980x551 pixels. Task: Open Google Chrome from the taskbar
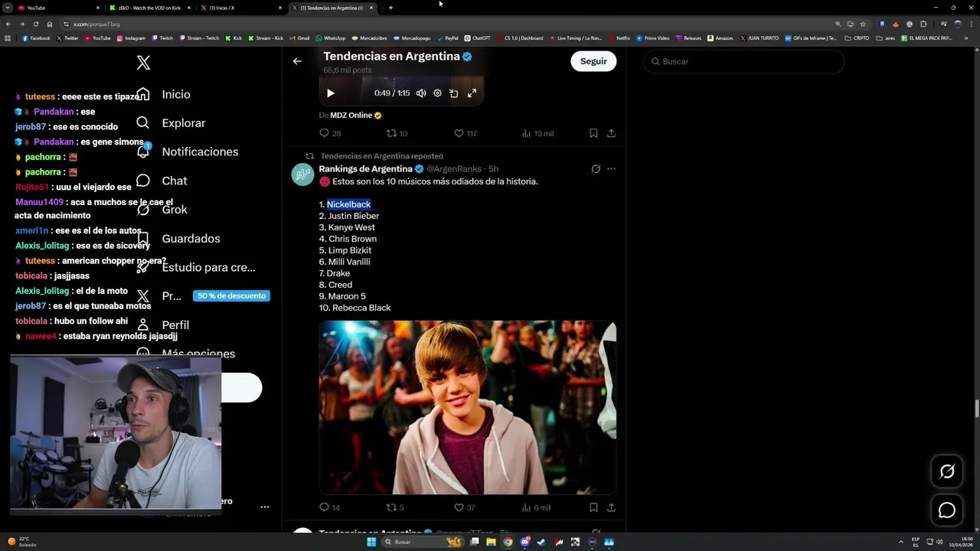click(508, 542)
